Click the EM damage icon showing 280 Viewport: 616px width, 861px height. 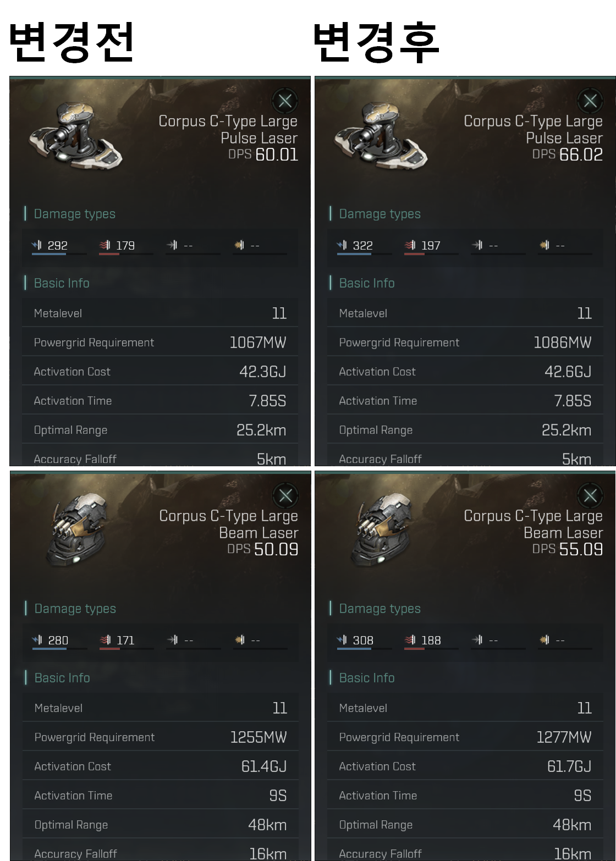(38, 639)
